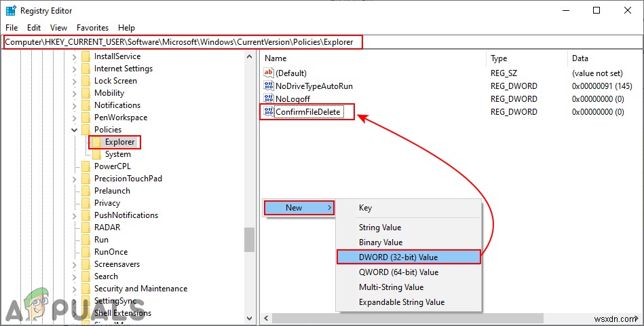Choose Key from the New submenu
Viewport: 644px width, 326px height.
tap(409, 208)
